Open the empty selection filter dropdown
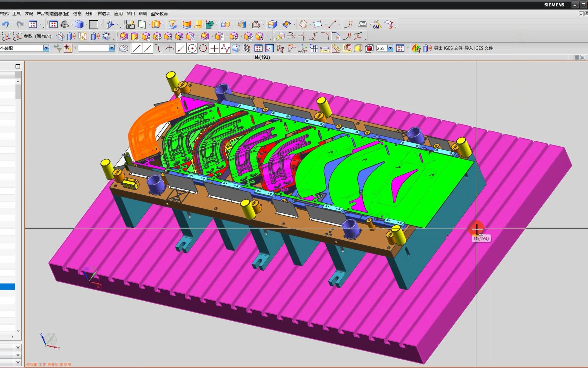 [112, 48]
